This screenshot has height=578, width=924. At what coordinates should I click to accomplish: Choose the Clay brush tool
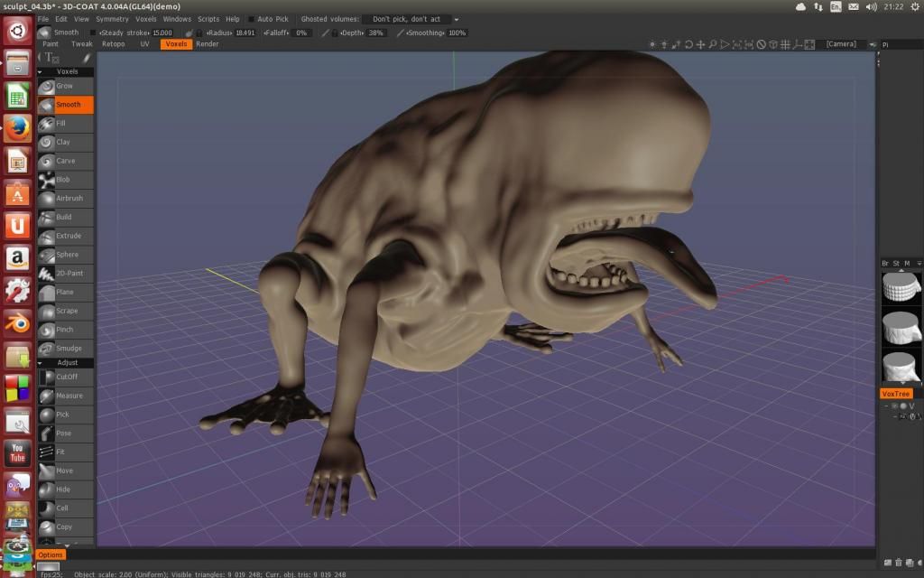pyautogui.click(x=65, y=142)
